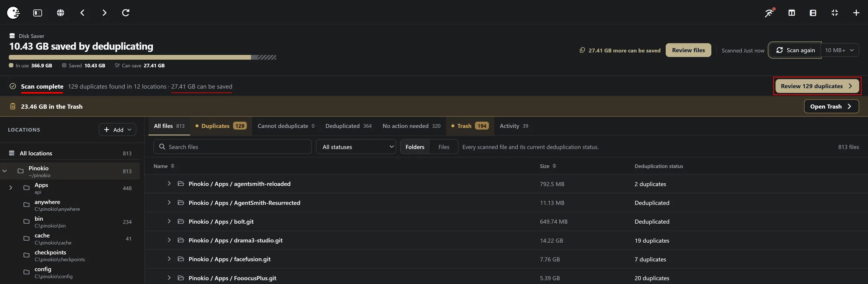868x284 pixels.
Task: Open the No action needed tab
Action: 411,126
